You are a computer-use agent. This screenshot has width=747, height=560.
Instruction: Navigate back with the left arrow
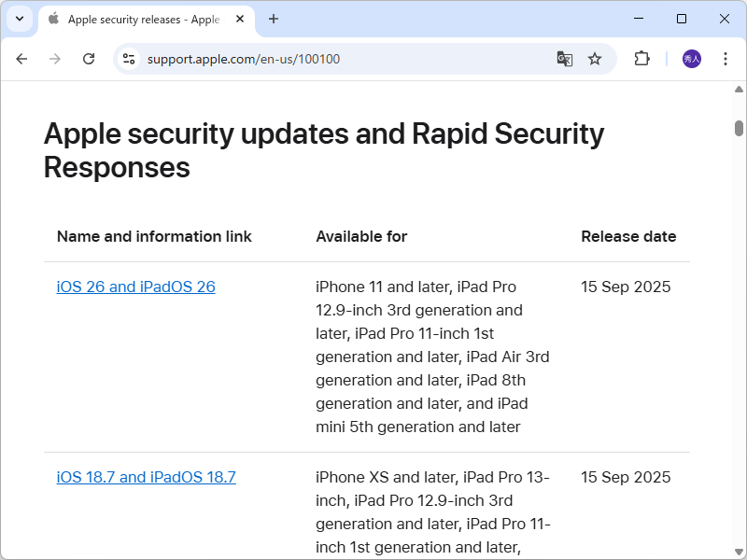21,58
